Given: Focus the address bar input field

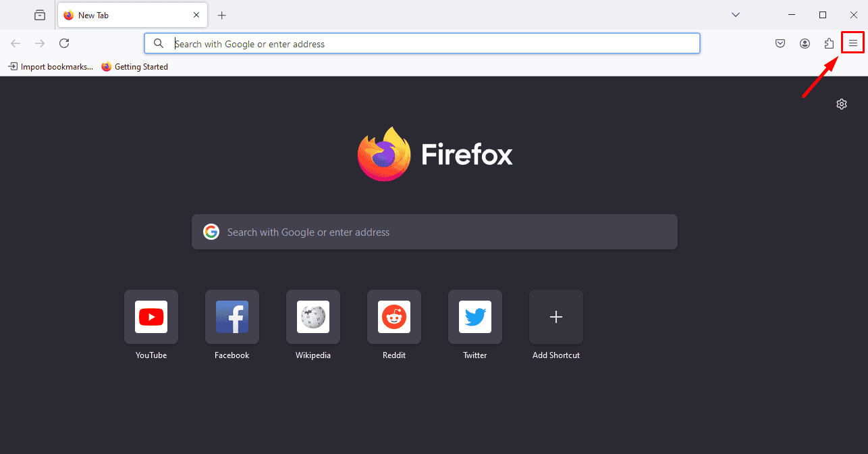Looking at the screenshot, I should [x=422, y=43].
